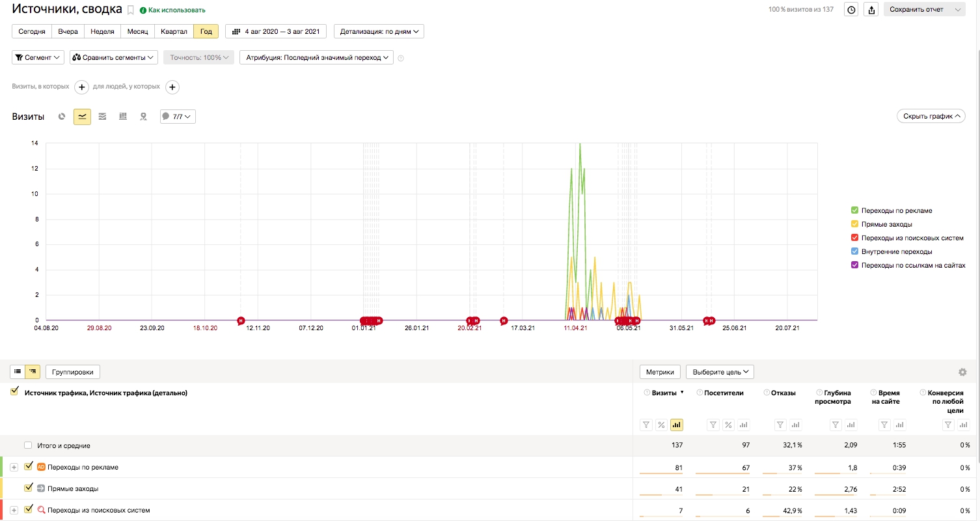Viewport: 980px width, 521px height.
Task: Switch to column chart view
Action: [x=122, y=117]
